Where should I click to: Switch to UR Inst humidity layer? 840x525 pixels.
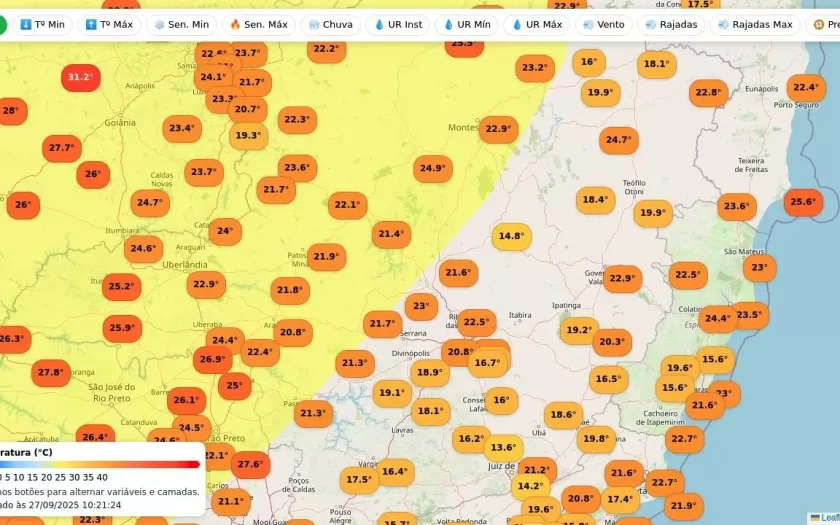[x=398, y=24]
